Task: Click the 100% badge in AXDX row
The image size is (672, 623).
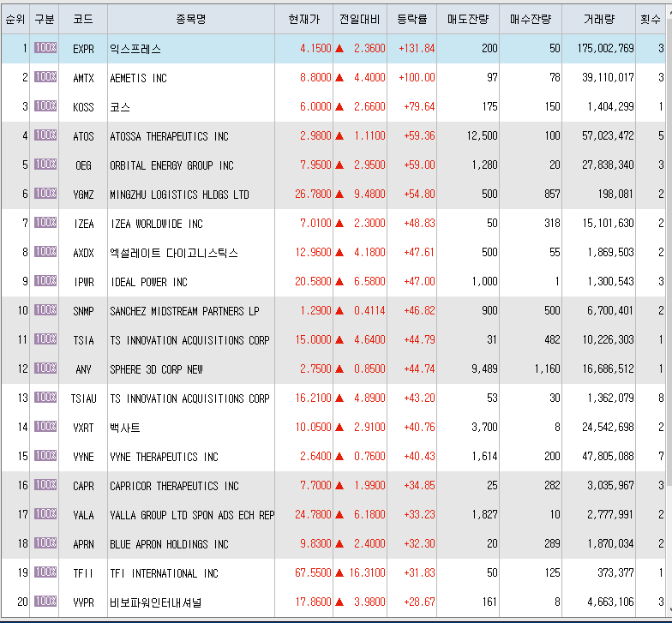Action: click(x=45, y=252)
